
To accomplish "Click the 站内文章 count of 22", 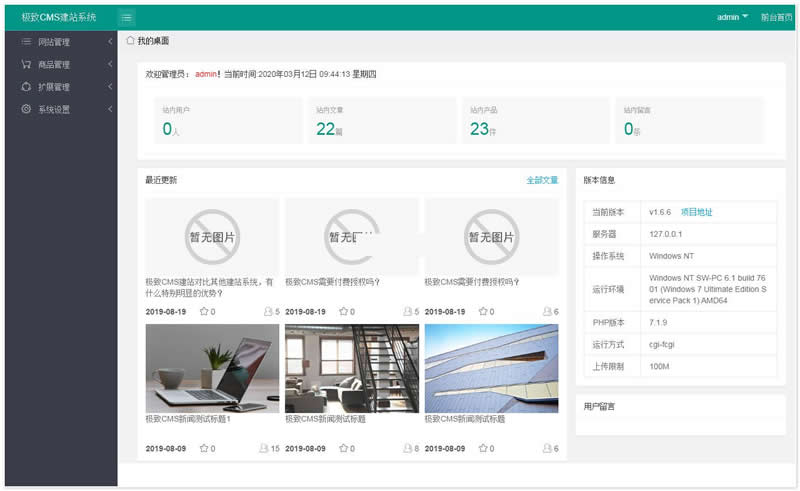I will (325, 128).
